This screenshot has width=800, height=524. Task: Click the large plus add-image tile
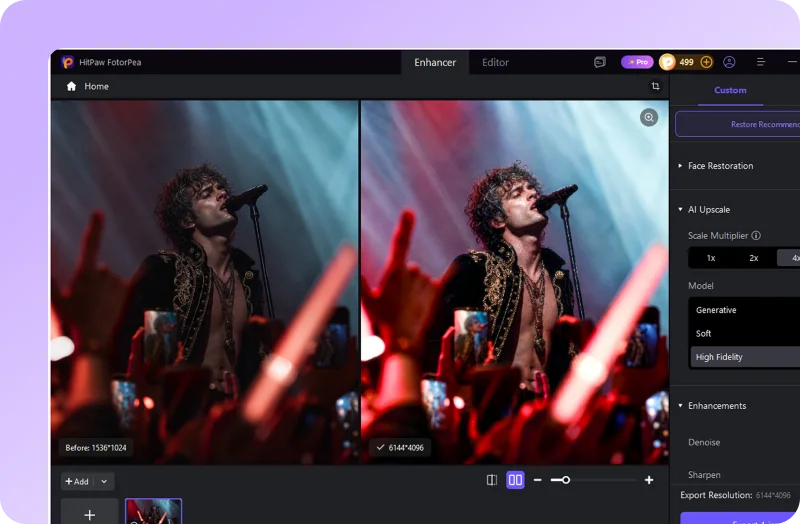(x=90, y=512)
